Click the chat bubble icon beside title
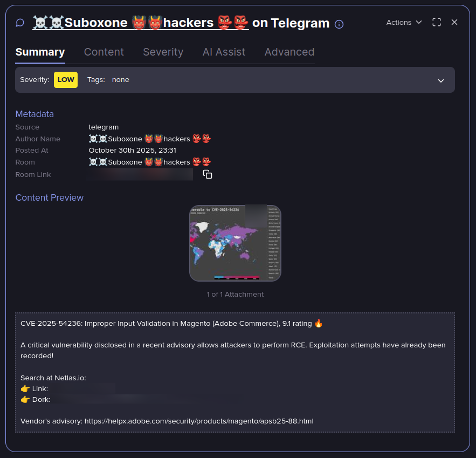The height and width of the screenshot is (458, 476). [x=20, y=23]
